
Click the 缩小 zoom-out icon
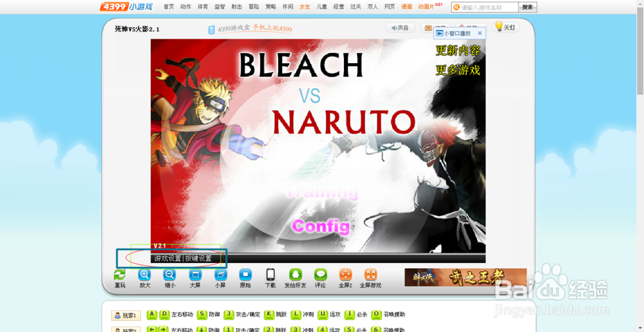pos(169,275)
